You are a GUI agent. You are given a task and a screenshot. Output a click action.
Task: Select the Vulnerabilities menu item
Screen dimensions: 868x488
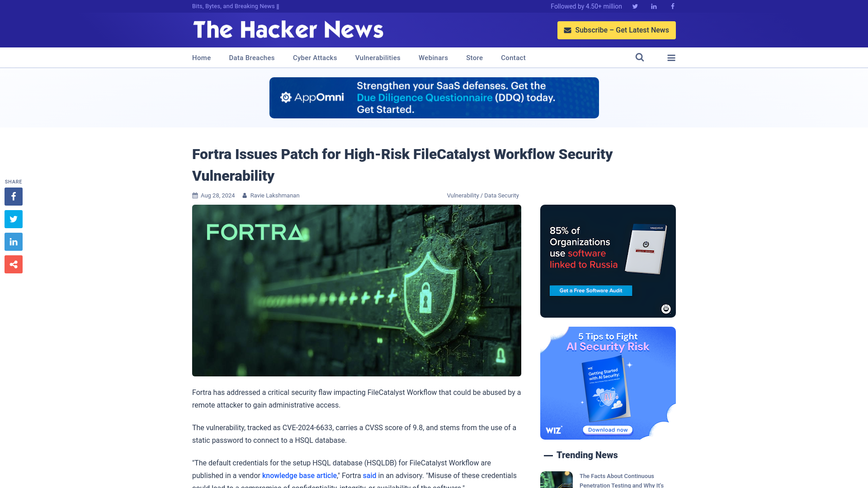[x=377, y=58]
